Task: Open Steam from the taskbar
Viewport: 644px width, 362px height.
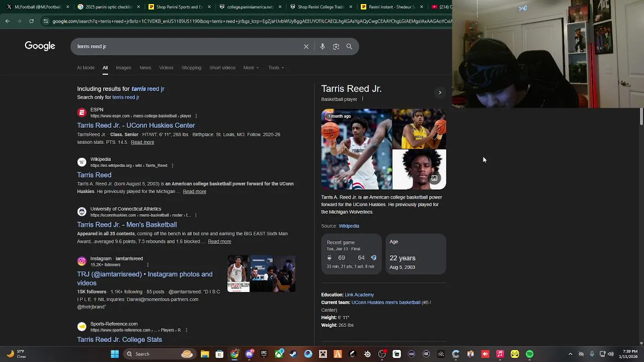Action: coord(293,354)
